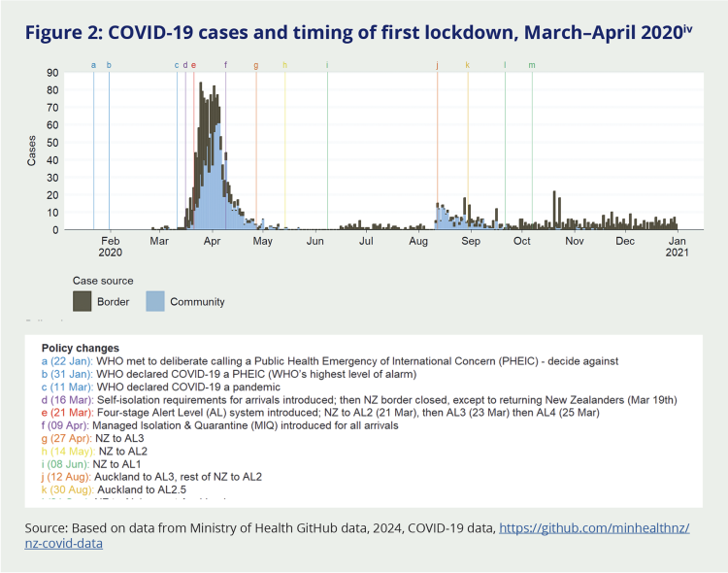Select timeline marker 'f' above the chart
This screenshot has width=728, height=573.
tap(225, 65)
